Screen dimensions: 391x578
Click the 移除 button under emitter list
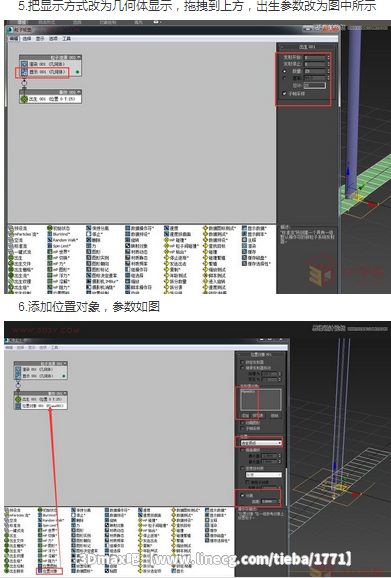click(275, 415)
